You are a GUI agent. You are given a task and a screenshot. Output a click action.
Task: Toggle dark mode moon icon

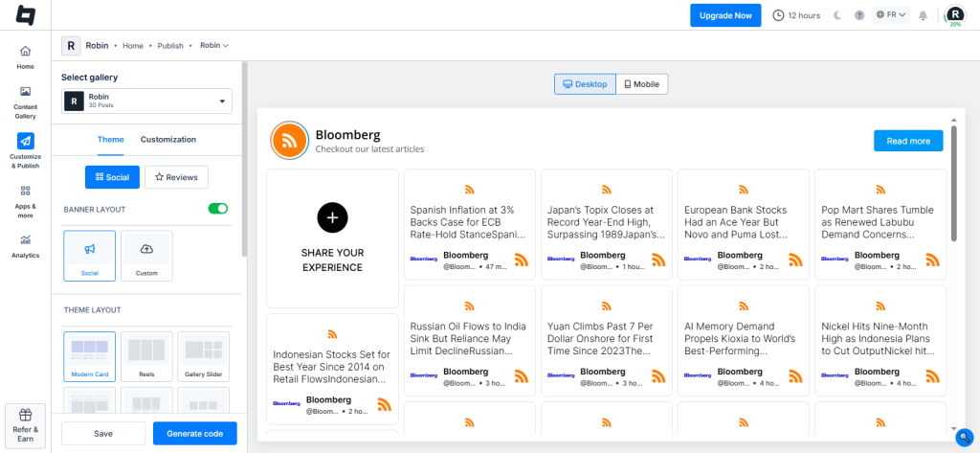click(837, 15)
